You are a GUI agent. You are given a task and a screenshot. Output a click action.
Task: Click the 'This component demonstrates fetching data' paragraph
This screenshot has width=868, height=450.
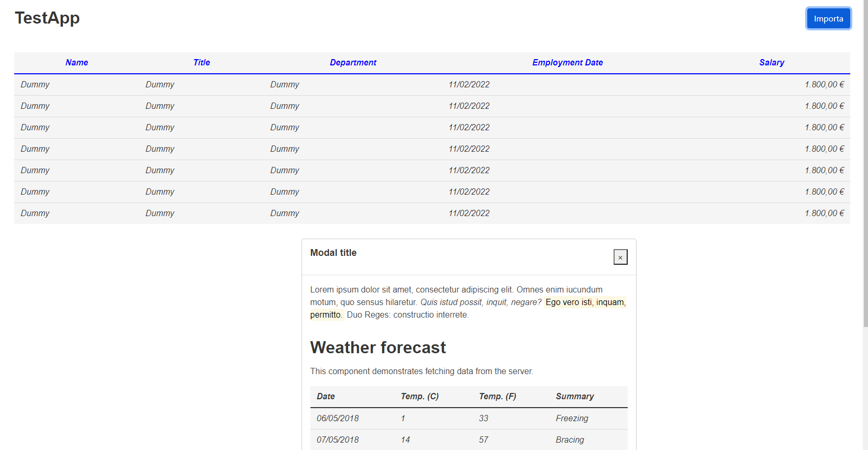[421, 371]
